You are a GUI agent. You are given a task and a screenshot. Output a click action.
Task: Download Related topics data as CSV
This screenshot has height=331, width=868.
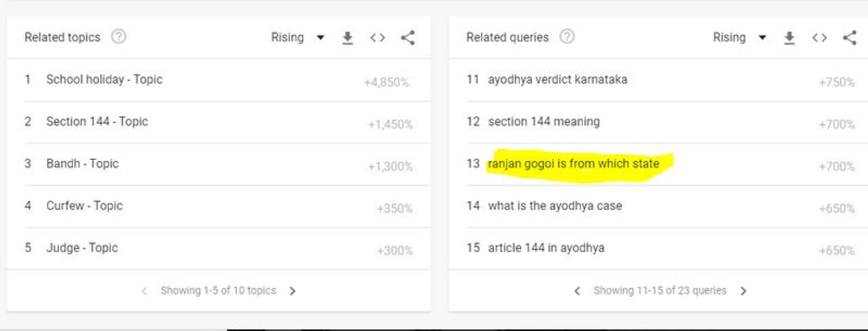pyautogui.click(x=347, y=38)
